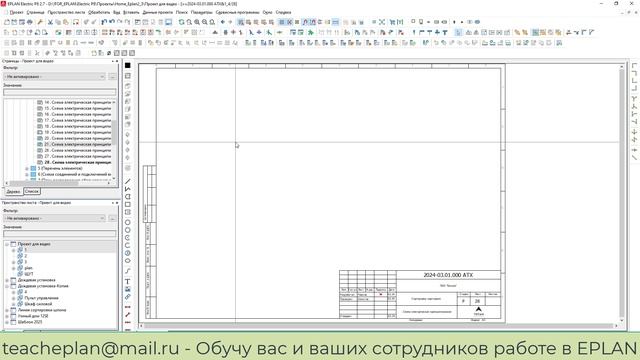Viewport: 640px width, 360px height.
Task: Click the forward navigation arrow icon
Action: coord(231,22)
